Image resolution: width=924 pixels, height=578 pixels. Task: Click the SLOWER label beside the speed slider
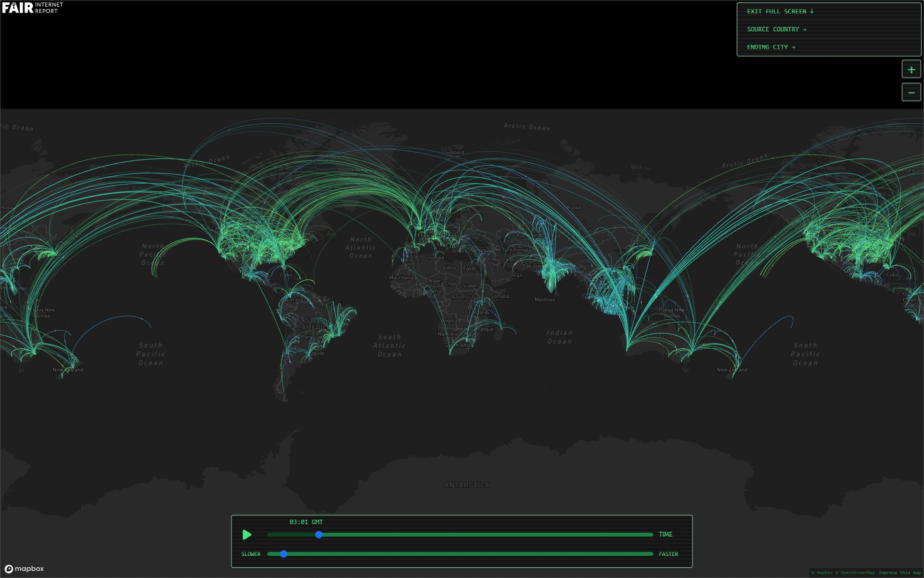point(251,554)
